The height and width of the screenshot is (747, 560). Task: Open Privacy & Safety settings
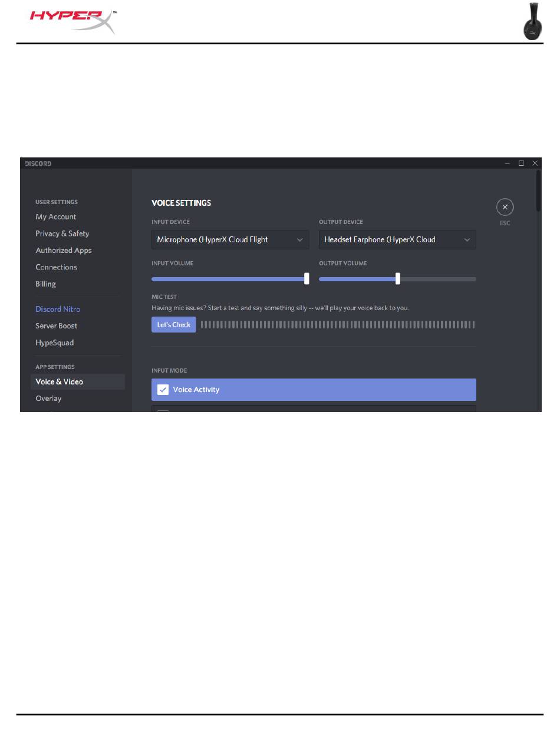(x=62, y=233)
